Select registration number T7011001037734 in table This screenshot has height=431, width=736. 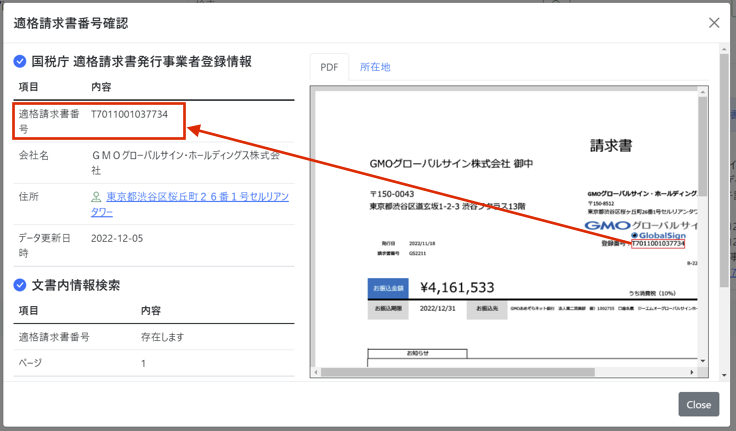129,114
